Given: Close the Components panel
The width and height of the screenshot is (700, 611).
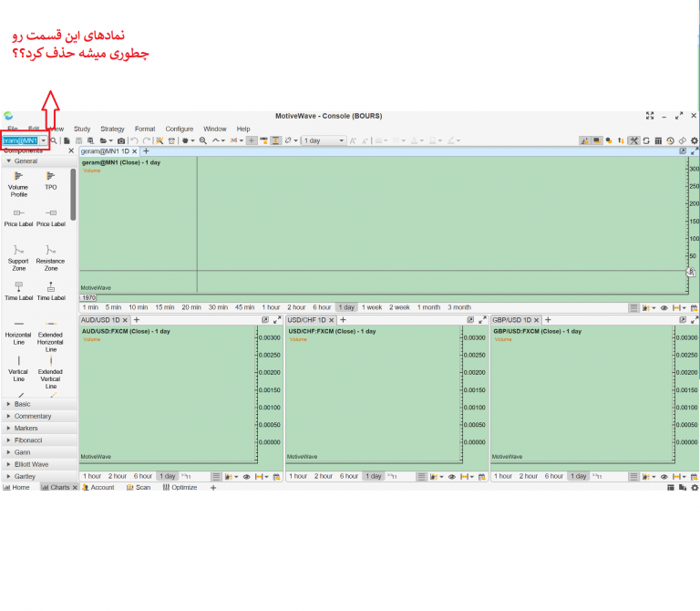Looking at the screenshot, I should click(71, 151).
